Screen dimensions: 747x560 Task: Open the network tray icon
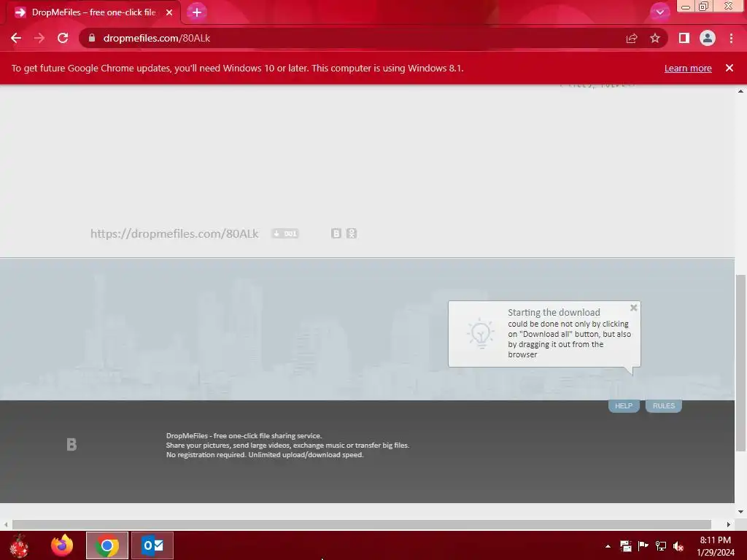(x=661, y=546)
